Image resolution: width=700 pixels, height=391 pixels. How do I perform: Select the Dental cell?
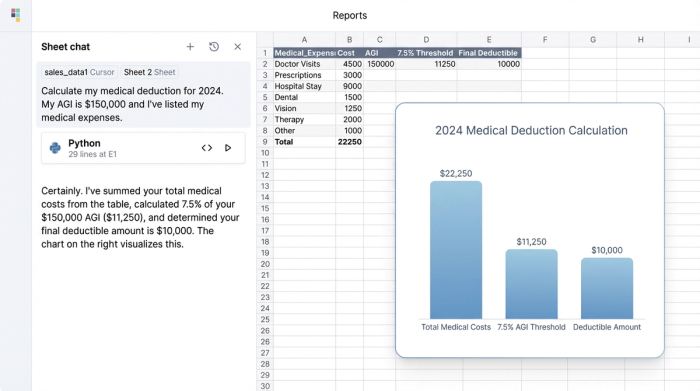[x=304, y=98]
